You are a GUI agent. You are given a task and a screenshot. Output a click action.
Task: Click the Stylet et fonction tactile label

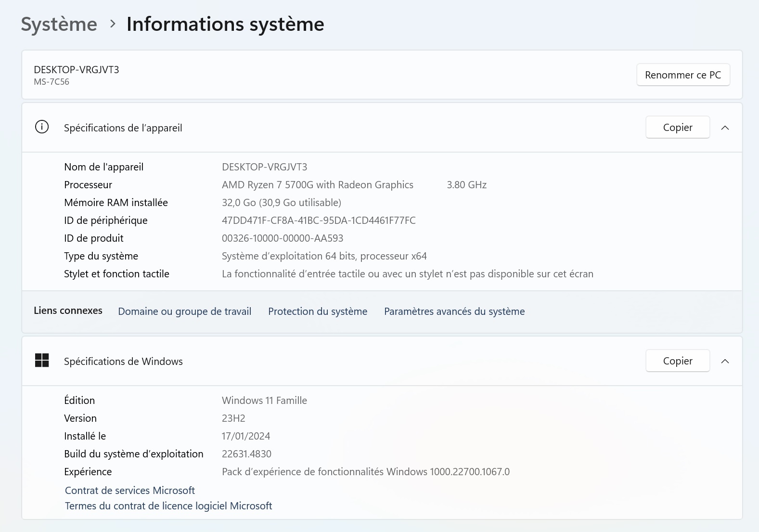pos(117,274)
